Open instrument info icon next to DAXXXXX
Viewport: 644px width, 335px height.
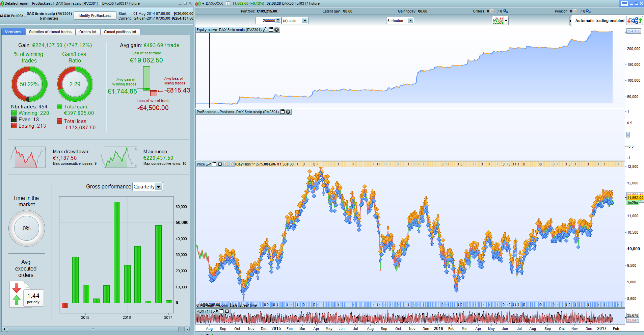227,3
